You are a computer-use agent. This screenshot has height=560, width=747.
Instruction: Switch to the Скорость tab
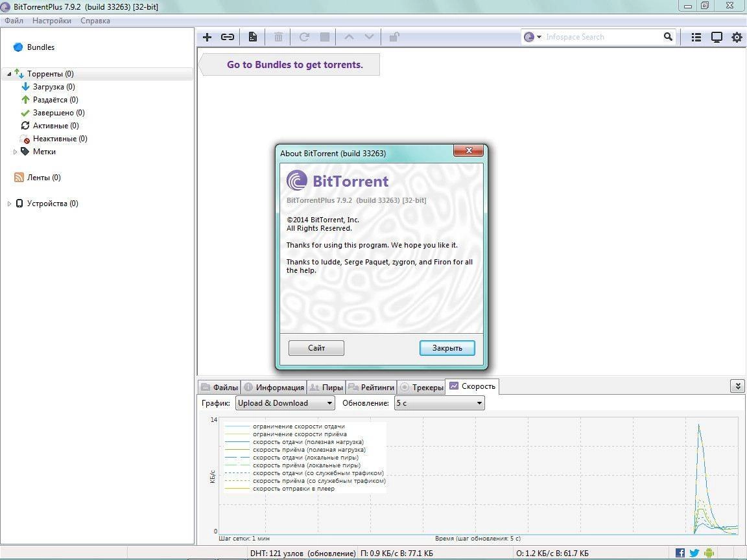(x=473, y=386)
